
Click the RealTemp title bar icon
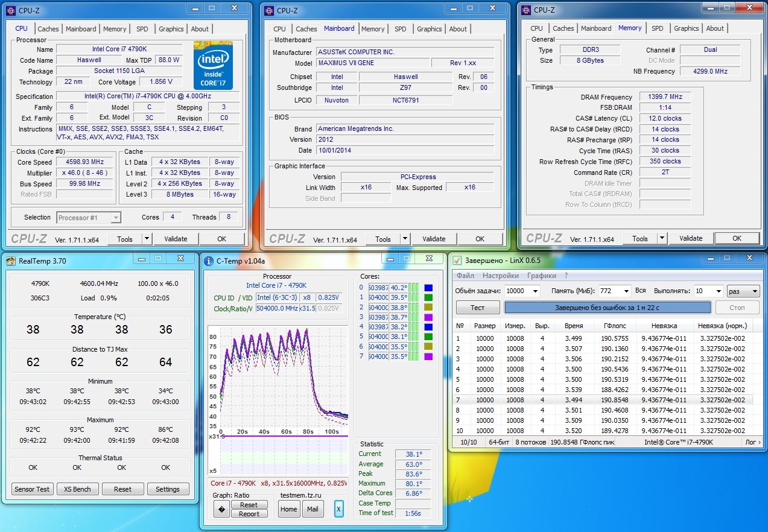coord(11,260)
